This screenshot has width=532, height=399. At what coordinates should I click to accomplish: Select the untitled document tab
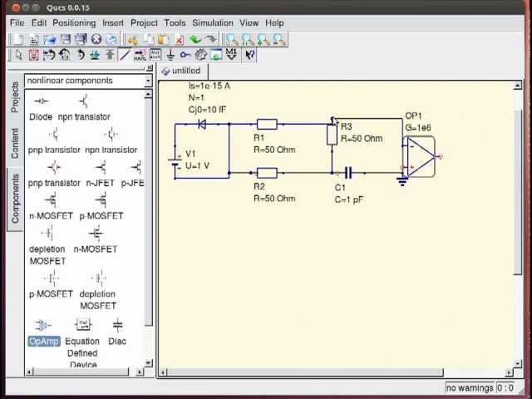(182, 71)
